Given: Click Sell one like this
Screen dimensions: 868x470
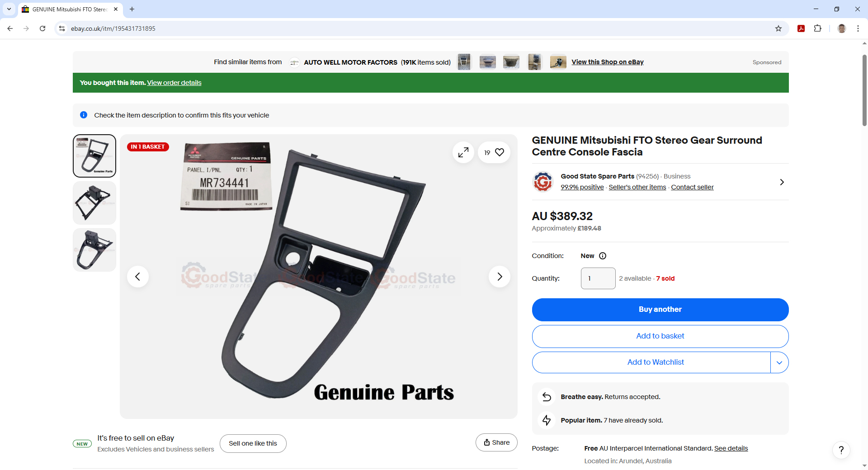Looking at the screenshot, I should (253, 443).
